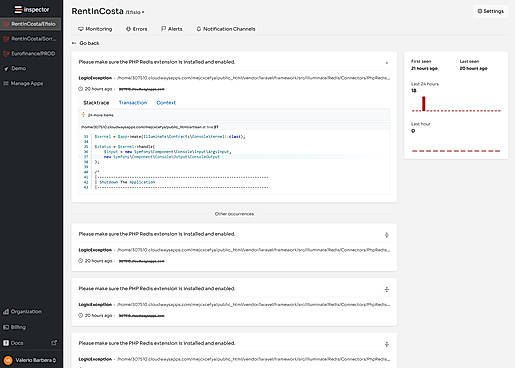Click the Last 24 hours chart bar
Screen dimensions: 515x368
[x=424, y=103]
